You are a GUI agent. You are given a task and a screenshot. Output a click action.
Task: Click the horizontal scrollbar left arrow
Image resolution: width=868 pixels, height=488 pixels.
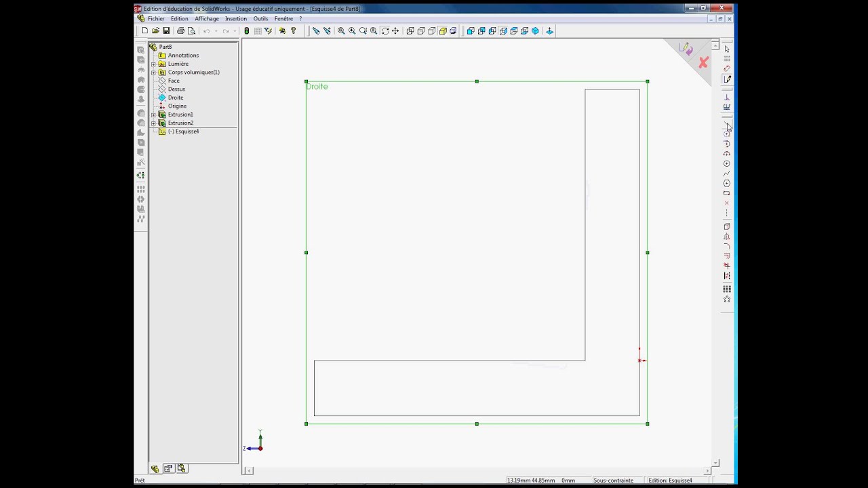pyautogui.click(x=249, y=470)
